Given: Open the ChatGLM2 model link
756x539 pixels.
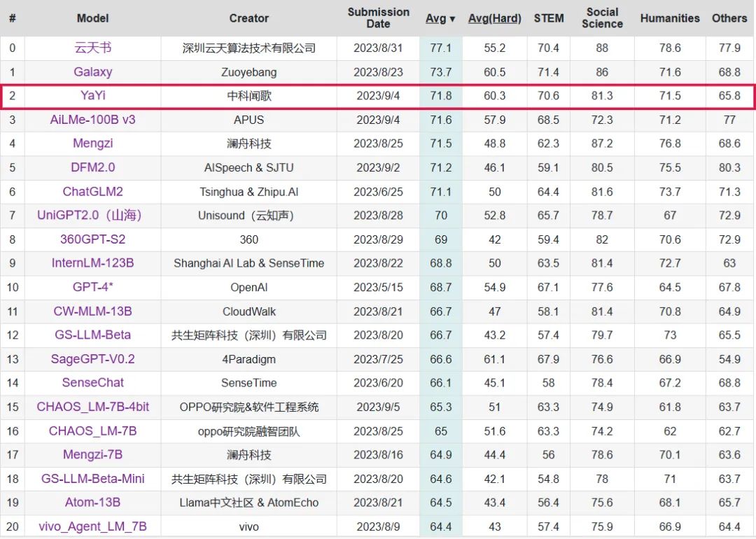Looking at the screenshot, I should click(x=92, y=191).
